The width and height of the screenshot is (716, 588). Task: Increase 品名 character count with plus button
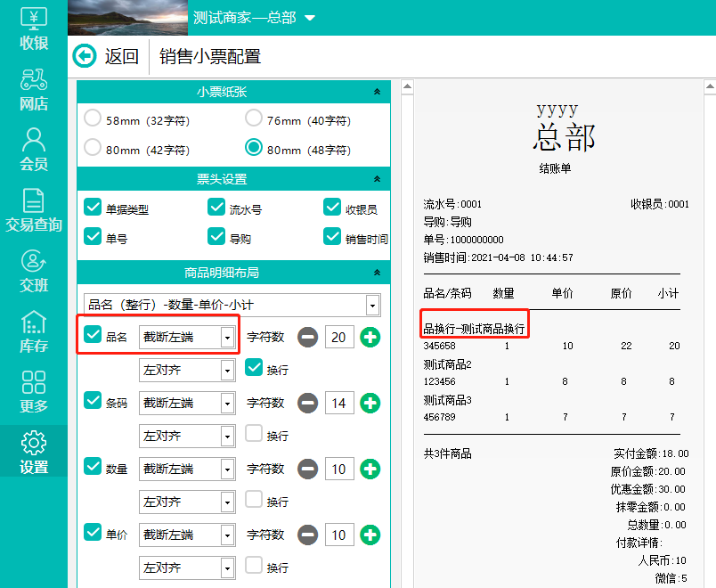click(x=370, y=337)
